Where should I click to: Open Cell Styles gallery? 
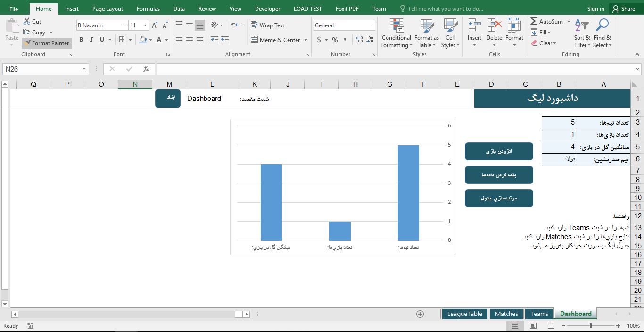[x=450, y=33]
